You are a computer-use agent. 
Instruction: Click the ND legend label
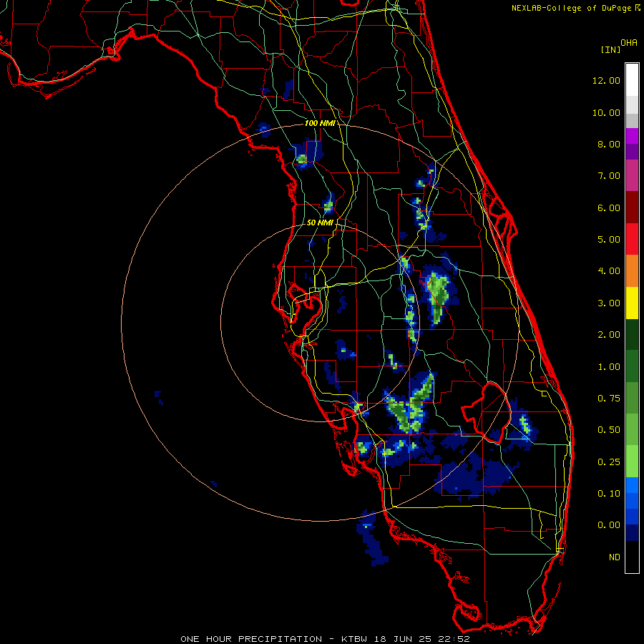tap(615, 557)
